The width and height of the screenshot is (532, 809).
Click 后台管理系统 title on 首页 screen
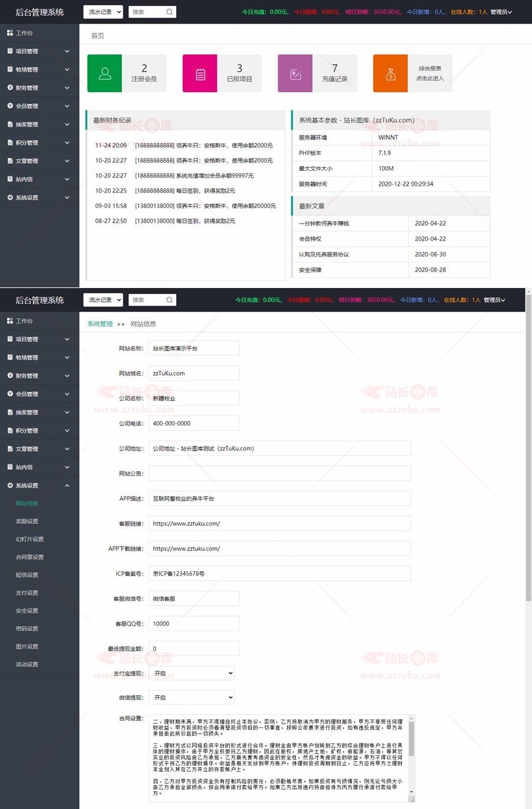coord(40,12)
